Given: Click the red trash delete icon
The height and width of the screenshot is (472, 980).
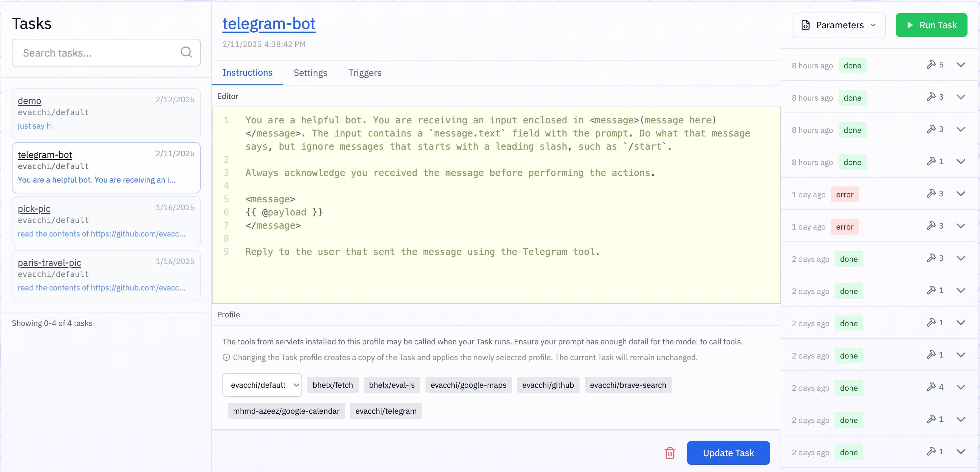Looking at the screenshot, I should tap(670, 453).
